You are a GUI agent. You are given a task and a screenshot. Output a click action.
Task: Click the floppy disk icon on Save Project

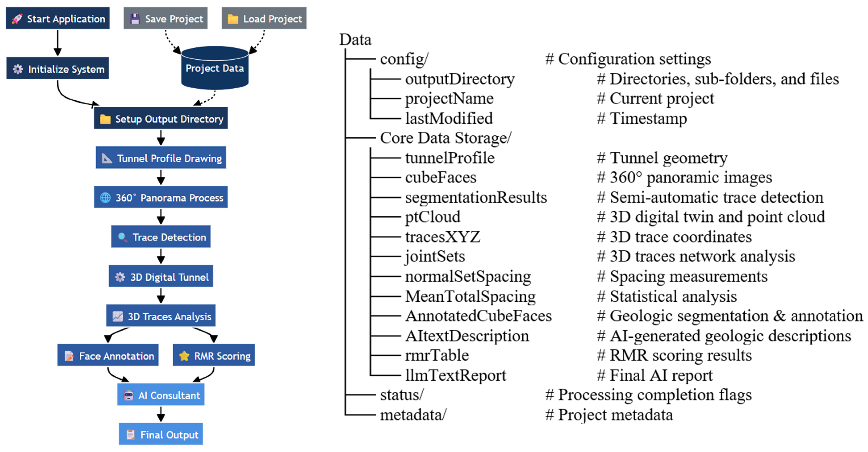pos(135,19)
